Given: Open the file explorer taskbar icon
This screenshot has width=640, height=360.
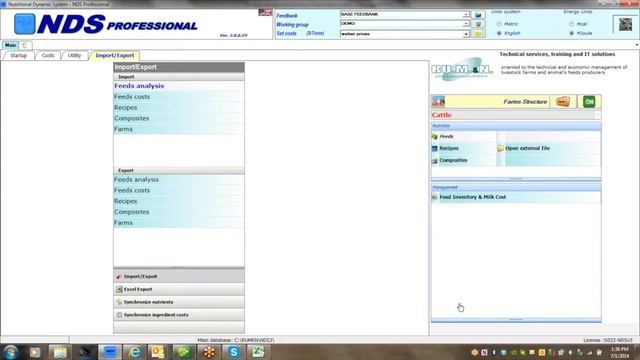Looking at the screenshot, I should coord(60,352).
